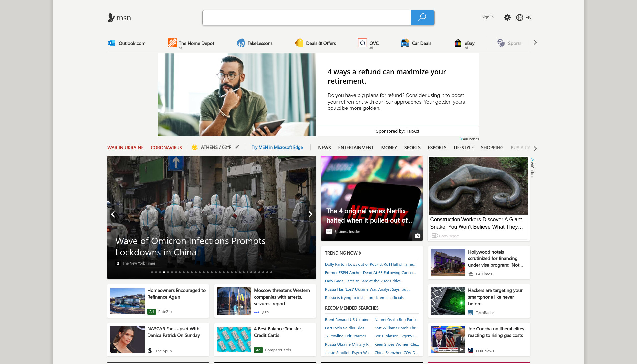Click the sun weather icon
637x364 pixels.
tap(195, 147)
